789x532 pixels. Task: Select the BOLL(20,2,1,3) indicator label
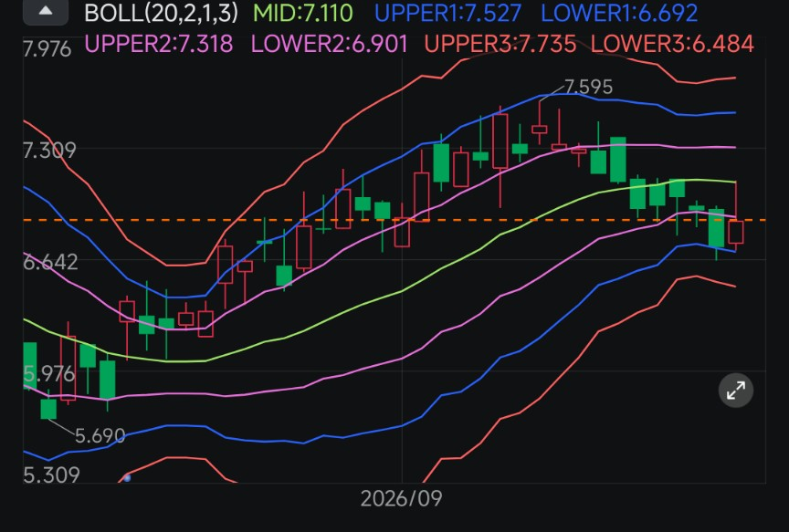(161, 13)
